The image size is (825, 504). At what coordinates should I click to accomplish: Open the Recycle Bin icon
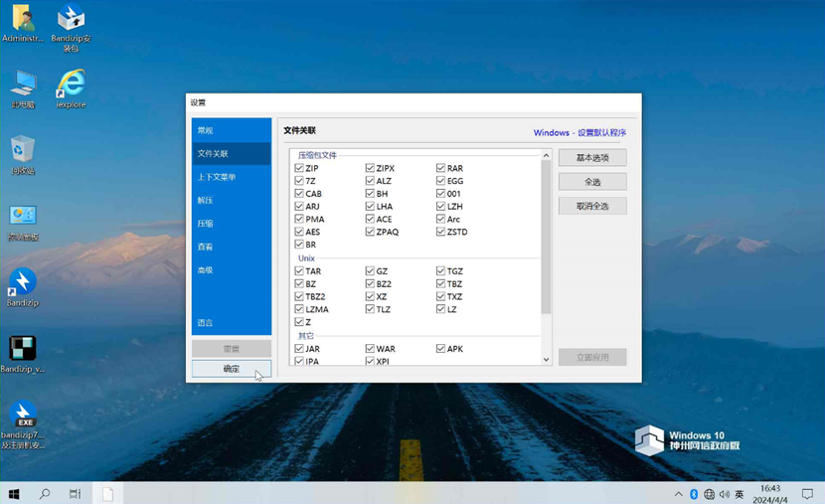point(23,155)
